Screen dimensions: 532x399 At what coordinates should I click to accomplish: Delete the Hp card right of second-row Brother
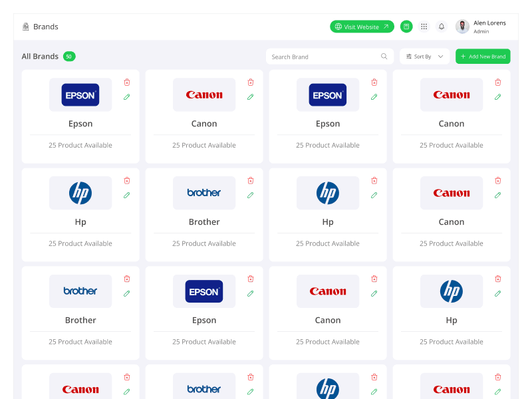point(374,180)
